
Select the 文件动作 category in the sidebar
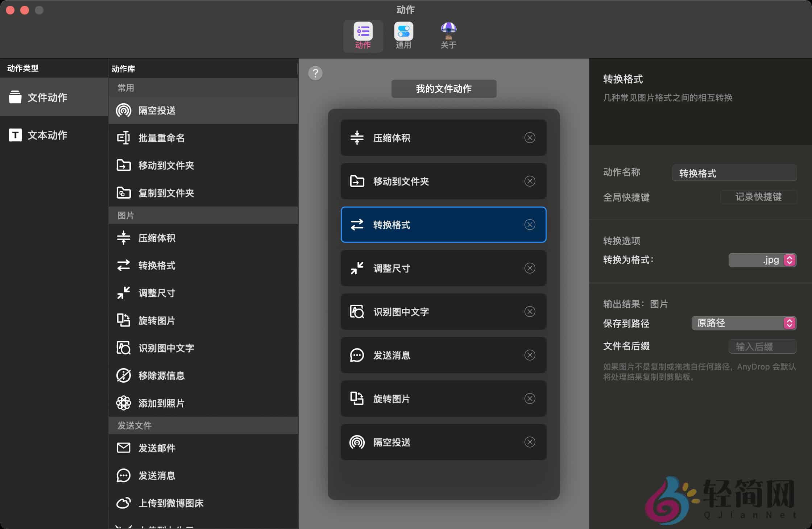pos(46,97)
